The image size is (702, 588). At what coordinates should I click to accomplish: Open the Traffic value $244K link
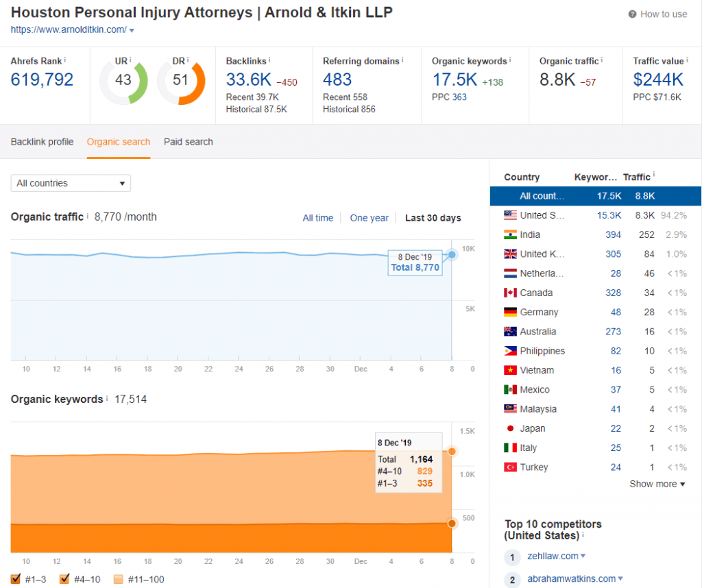point(658,79)
